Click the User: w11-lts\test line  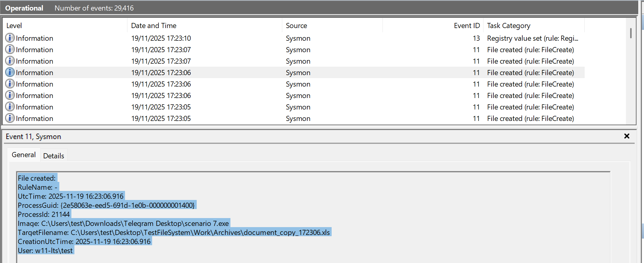tap(45, 251)
